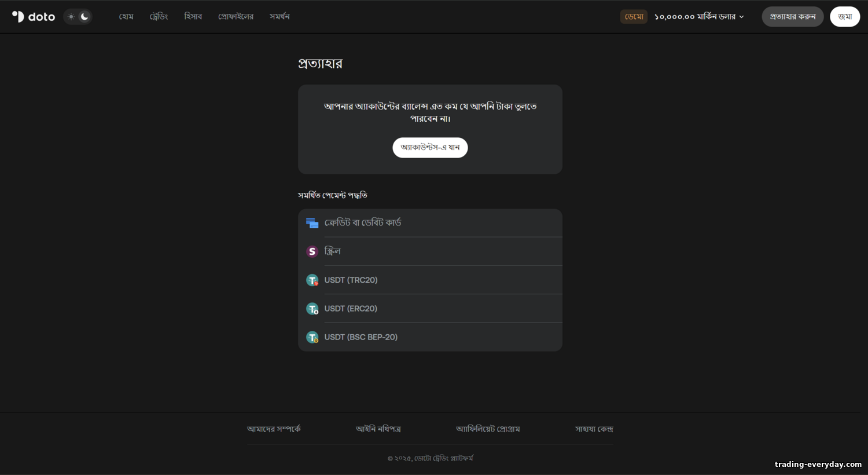Click the প্রত্যাহার page heading
The image size is (868, 475).
click(320, 64)
